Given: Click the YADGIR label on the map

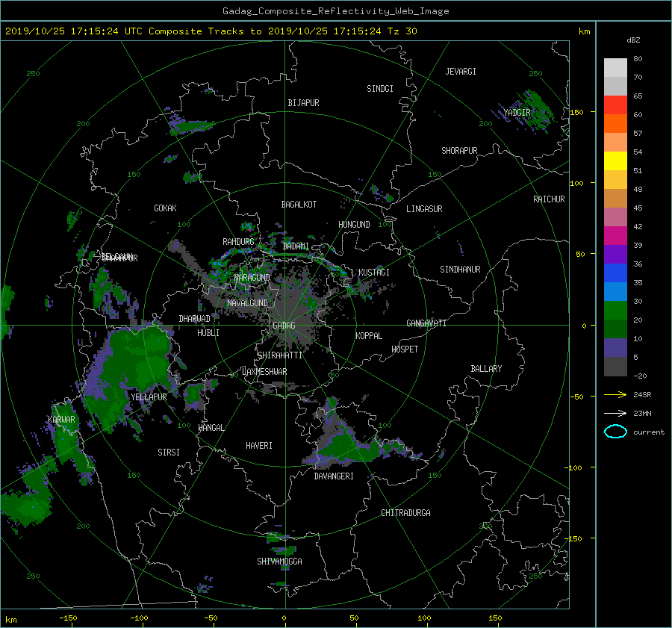Looking at the screenshot, I should (x=517, y=113).
